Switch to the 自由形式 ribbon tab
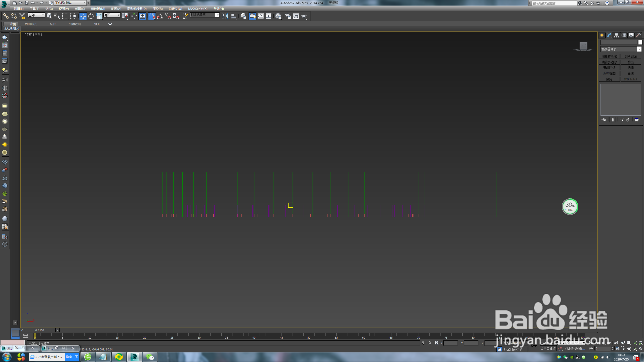The height and width of the screenshot is (362, 644). (31, 24)
